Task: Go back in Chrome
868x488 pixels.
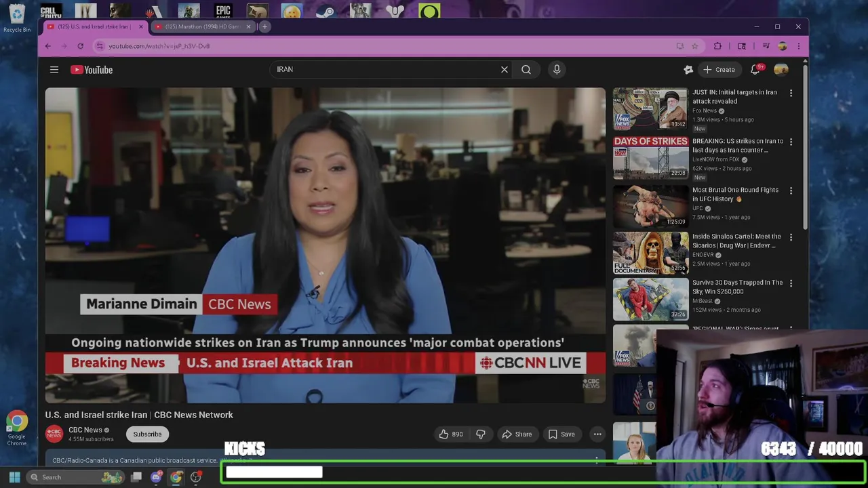Action: pyautogui.click(x=47, y=45)
